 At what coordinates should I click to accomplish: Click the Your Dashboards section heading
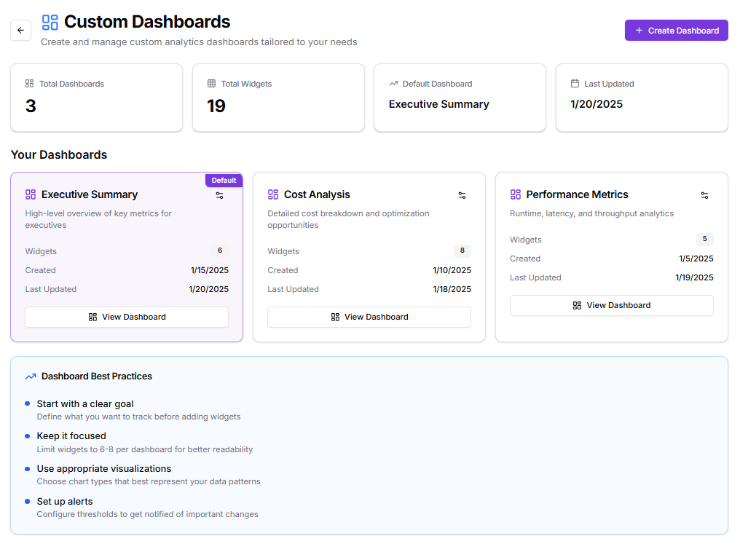pos(59,154)
